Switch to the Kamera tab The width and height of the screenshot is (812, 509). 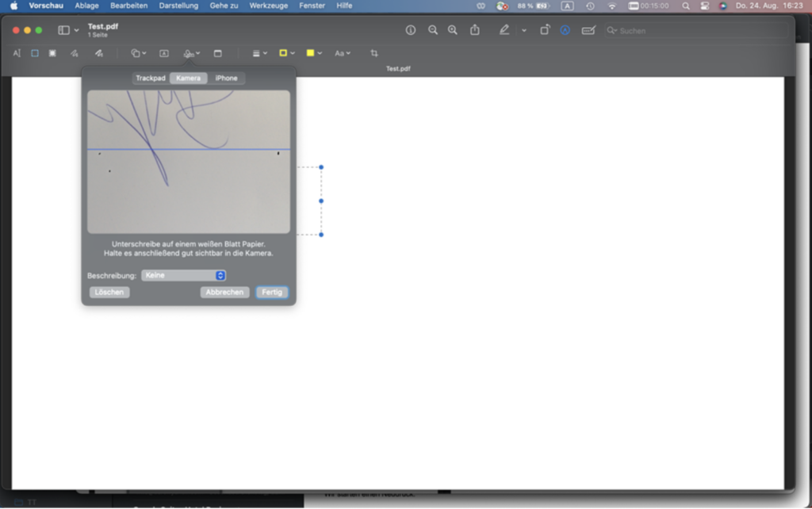pos(189,78)
